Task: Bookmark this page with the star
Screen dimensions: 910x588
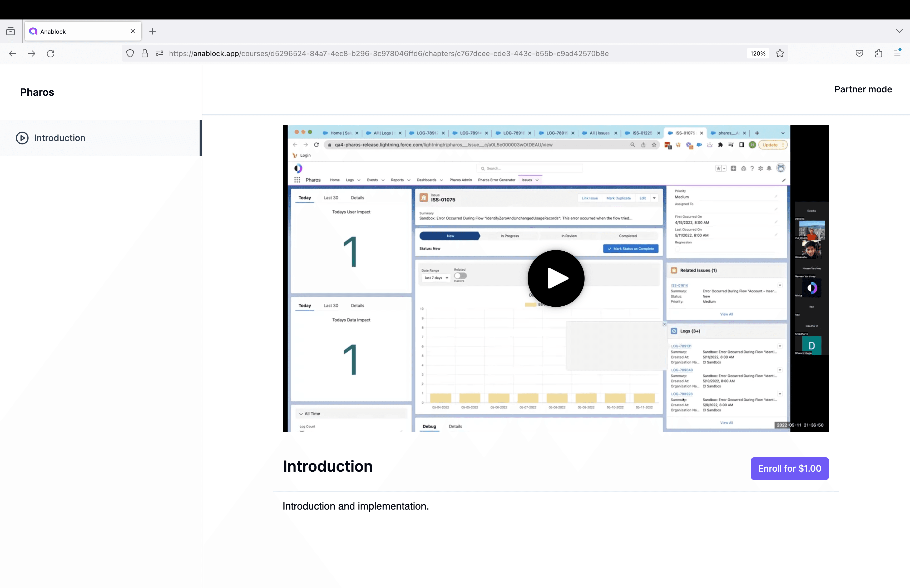Action: 780,53
